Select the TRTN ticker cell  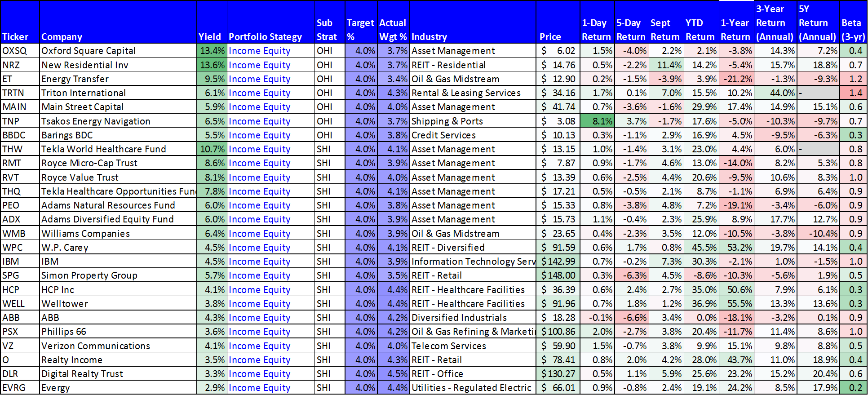pos(20,93)
